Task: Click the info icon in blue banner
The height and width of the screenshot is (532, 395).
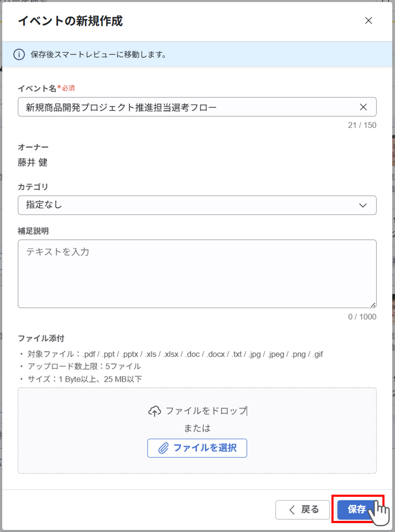Action: click(19, 54)
